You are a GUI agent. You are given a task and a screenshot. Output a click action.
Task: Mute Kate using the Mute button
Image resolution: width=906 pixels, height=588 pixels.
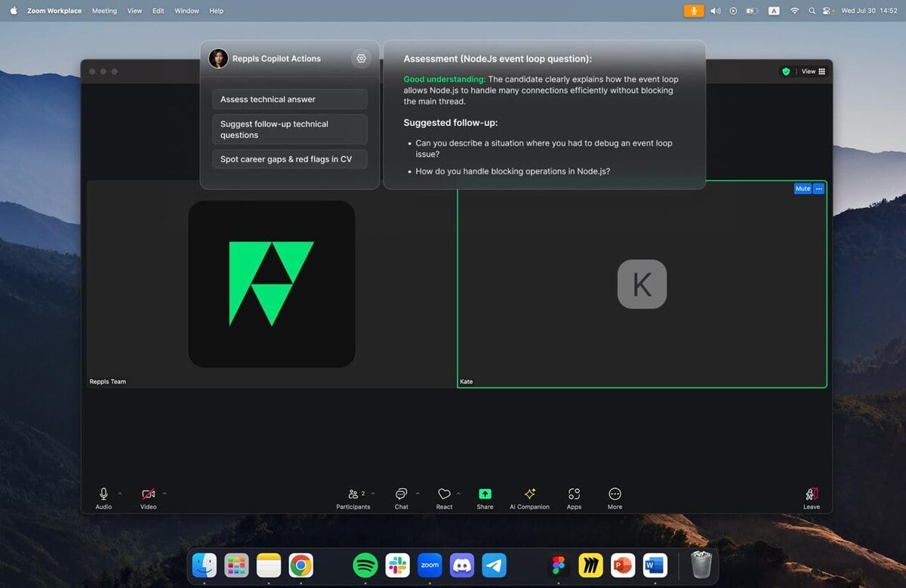[803, 189]
